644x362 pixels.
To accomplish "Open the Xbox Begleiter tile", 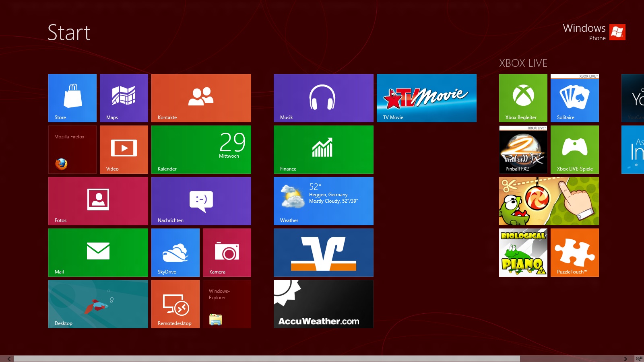I will 523,98.
